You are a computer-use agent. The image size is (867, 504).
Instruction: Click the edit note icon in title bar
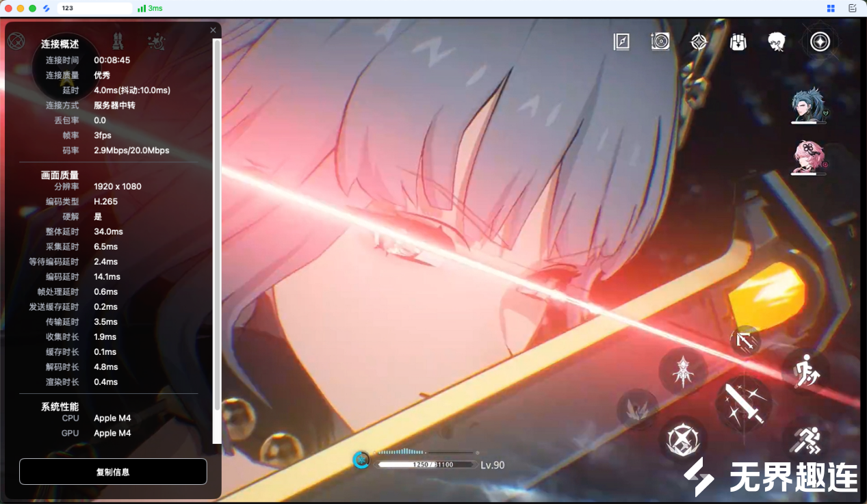click(852, 8)
